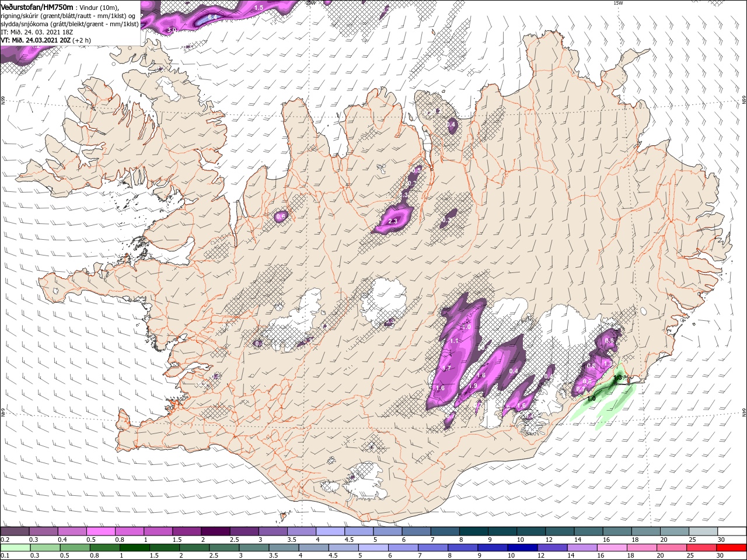Click the 30 label in the snow legend row

point(721,540)
